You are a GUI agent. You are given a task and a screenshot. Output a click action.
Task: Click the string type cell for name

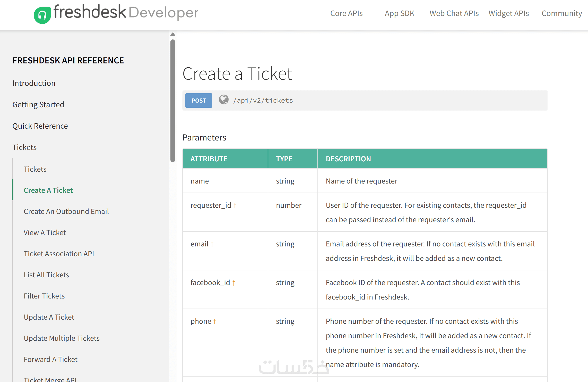(293, 181)
